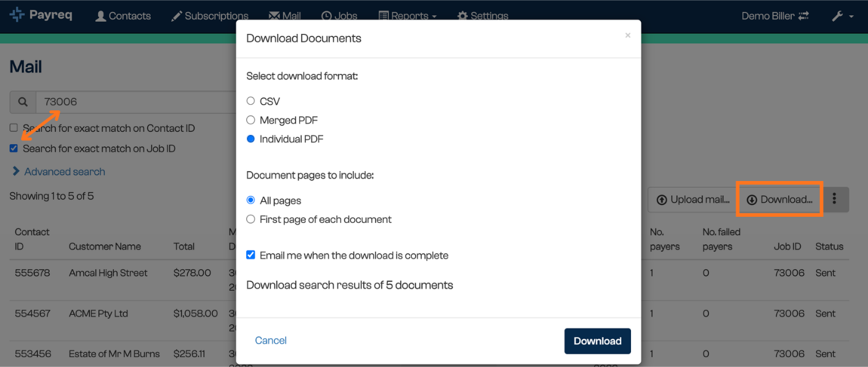Select the Merged PDF format
Screen dimensions: 868x367
coord(251,120)
